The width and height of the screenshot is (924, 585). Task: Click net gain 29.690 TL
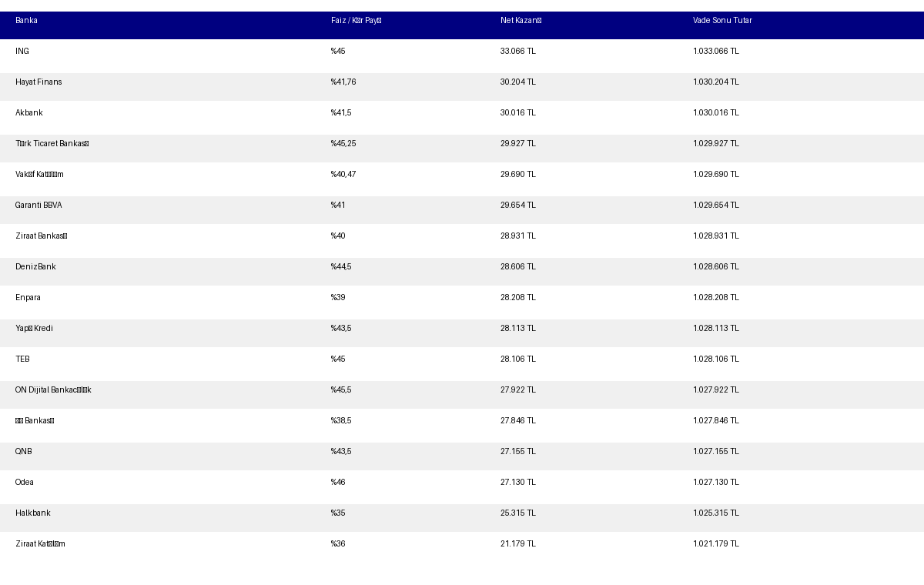518,175
